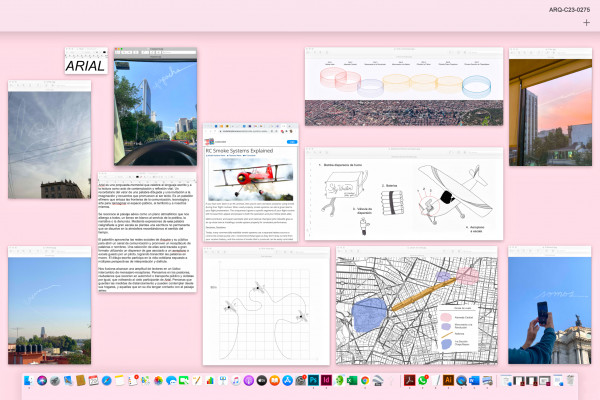Viewport: 600px width, 400px height.
Task: Open the Photos app in the dock
Action: (158, 380)
